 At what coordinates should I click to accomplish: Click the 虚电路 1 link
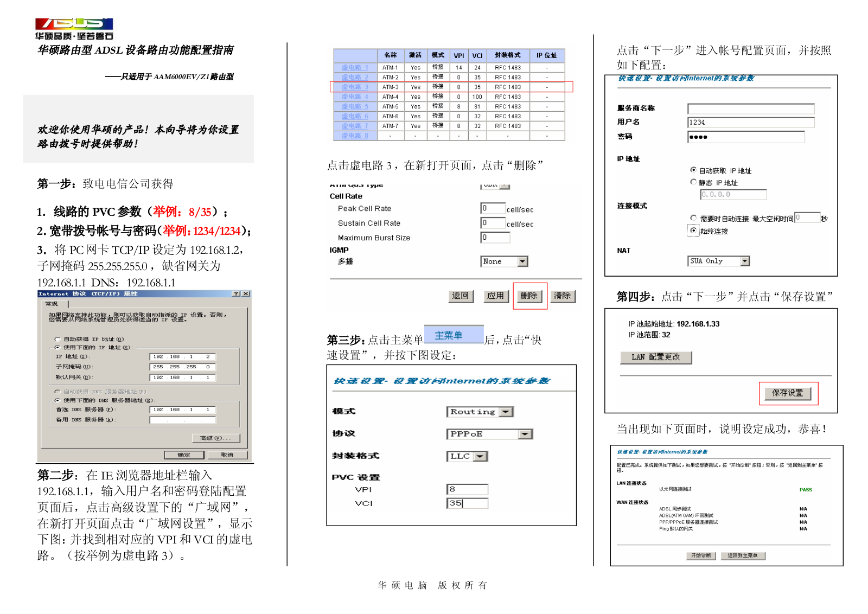click(x=355, y=68)
